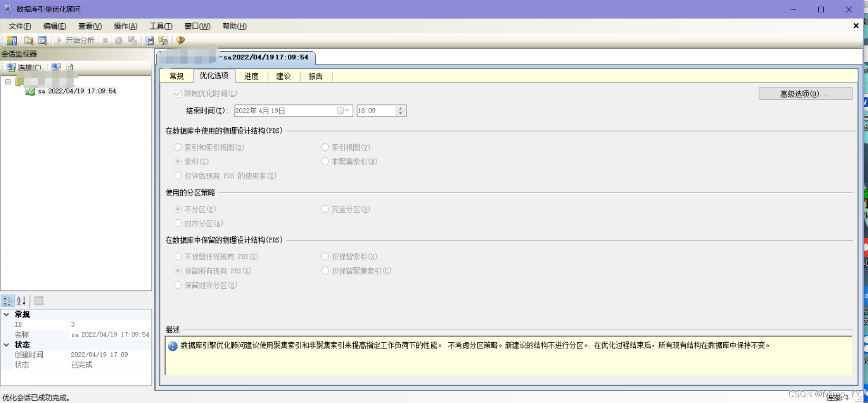This screenshot has height=403, width=868.
Task: Open the 操作(A) menu
Action: (x=125, y=26)
